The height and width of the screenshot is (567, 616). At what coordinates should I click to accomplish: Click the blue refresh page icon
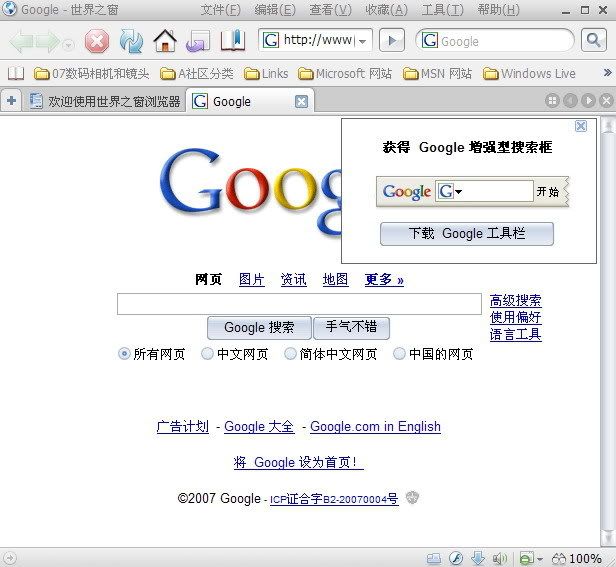pos(131,41)
